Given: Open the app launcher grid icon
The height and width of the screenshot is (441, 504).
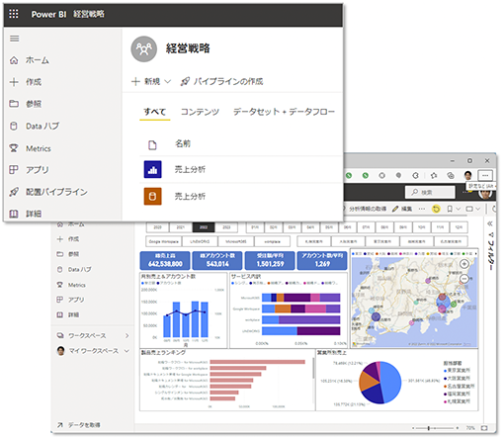Looking at the screenshot, I should click(x=14, y=14).
